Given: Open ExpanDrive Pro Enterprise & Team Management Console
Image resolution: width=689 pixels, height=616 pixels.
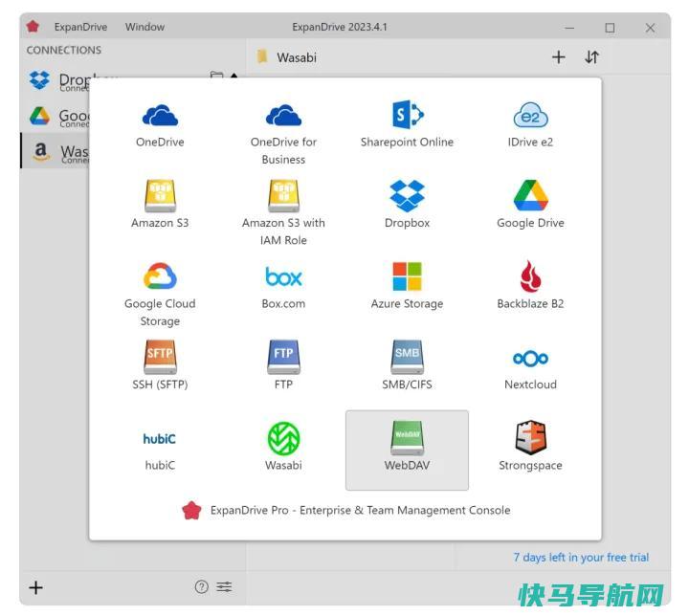Looking at the screenshot, I should pyautogui.click(x=345, y=510).
